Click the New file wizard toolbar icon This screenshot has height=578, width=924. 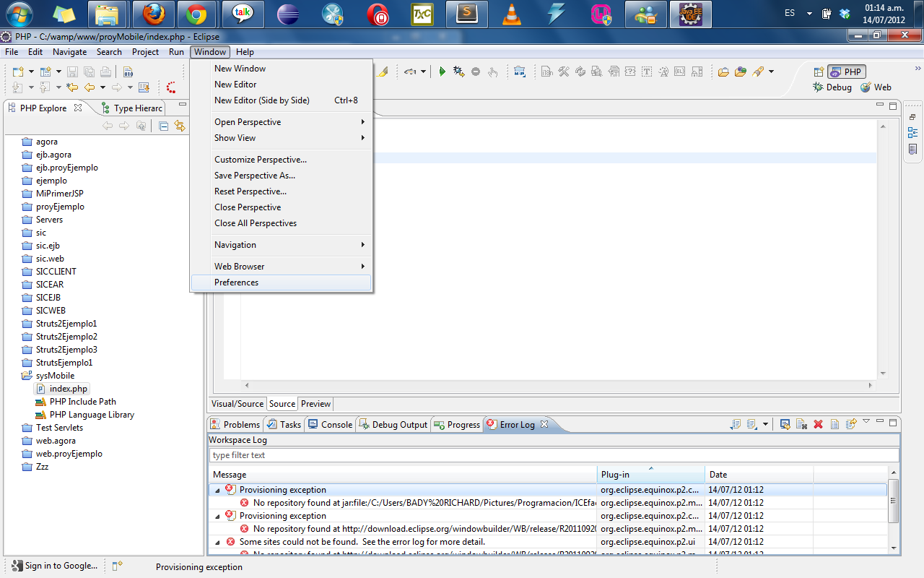pos(19,72)
